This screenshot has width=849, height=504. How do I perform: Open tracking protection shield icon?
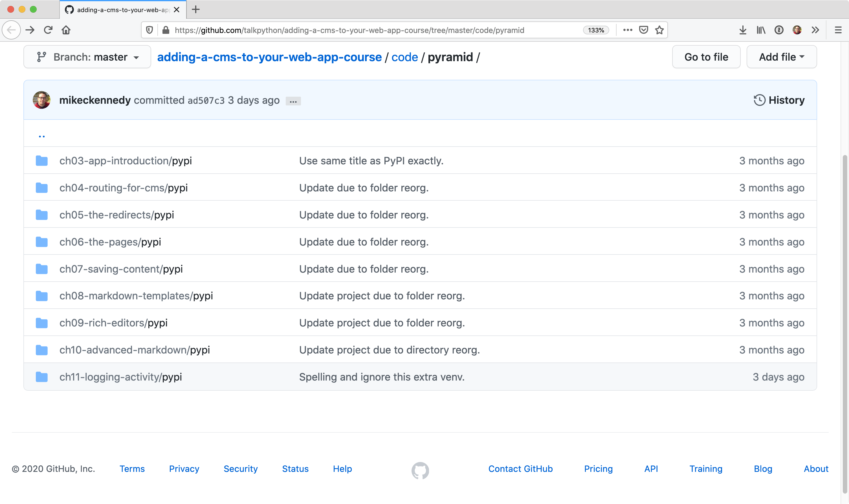(x=149, y=30)
